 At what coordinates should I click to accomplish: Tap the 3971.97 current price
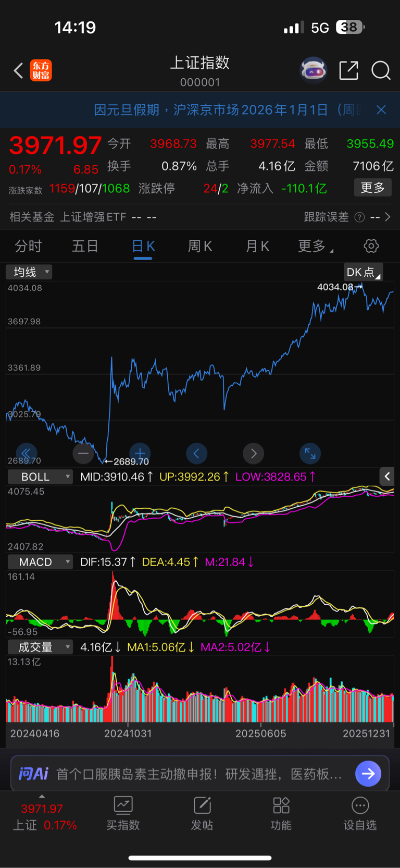55,145
